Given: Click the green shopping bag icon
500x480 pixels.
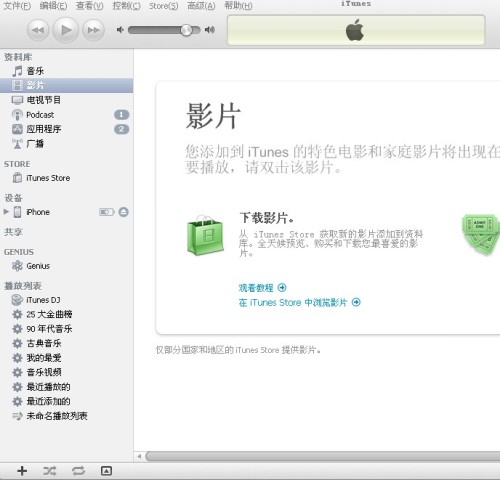Looking at the screenshot, I should [x=205, y=235].
